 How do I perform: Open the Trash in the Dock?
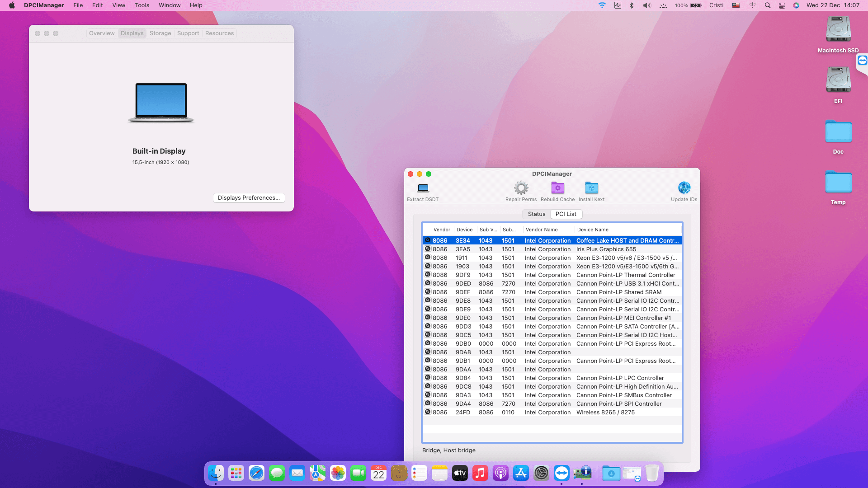(x=652, y=473)
